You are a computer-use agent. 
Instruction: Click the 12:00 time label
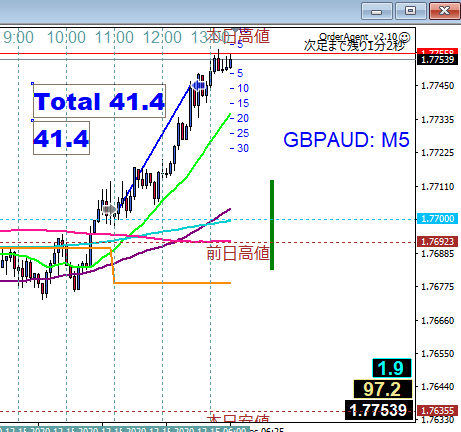[162, 37]
